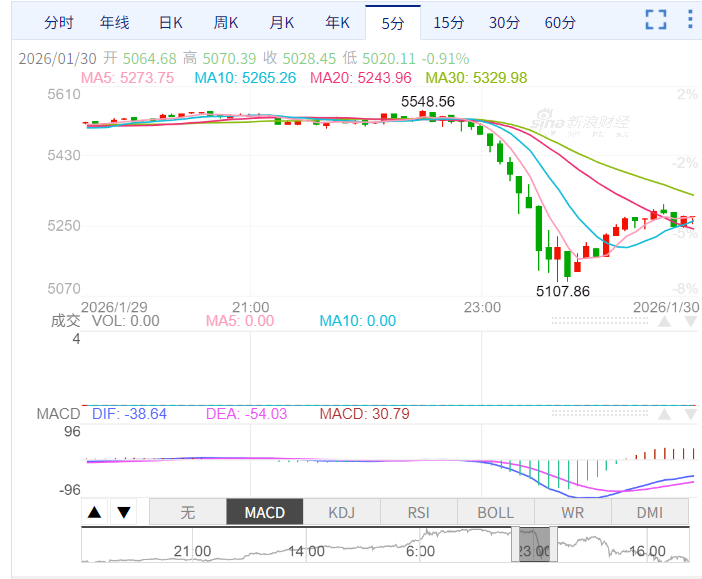Select 无 indicator option
The width and height of the screenshot is (702, 579).
tap(188, 512)
